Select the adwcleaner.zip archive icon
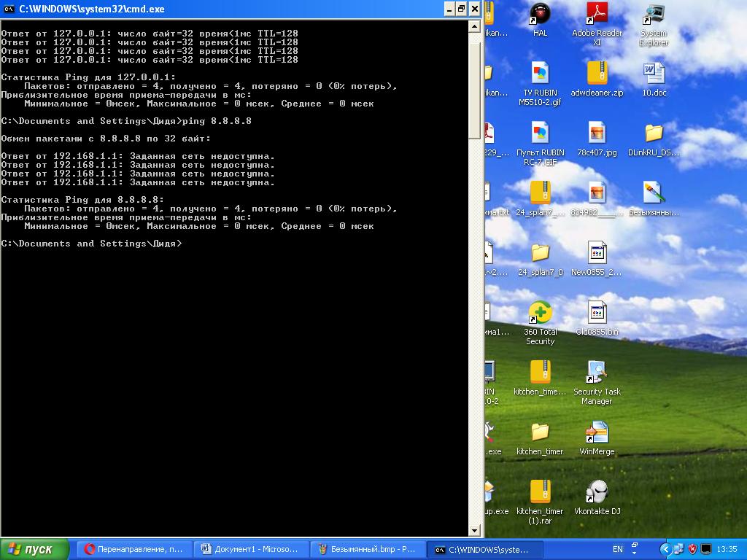747x560 pixels. coord(597,74)
